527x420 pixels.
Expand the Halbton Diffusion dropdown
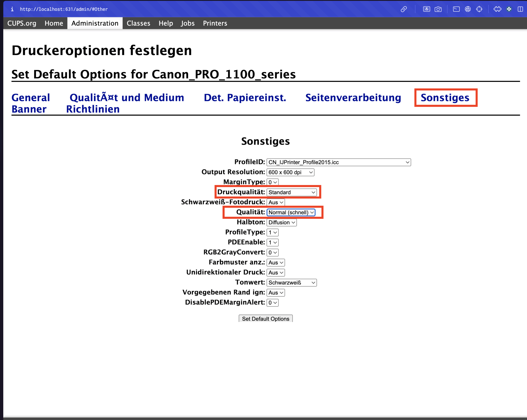coord(281,222)
